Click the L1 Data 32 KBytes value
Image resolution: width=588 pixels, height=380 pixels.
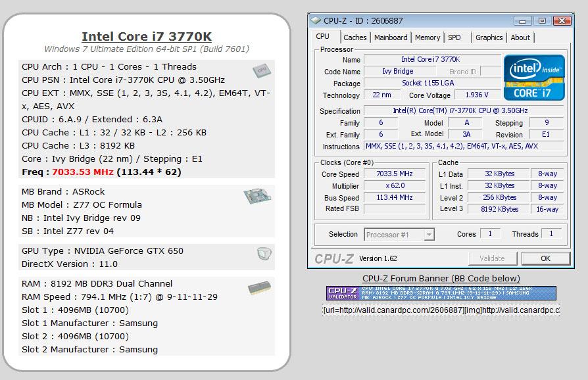point(499,174)
